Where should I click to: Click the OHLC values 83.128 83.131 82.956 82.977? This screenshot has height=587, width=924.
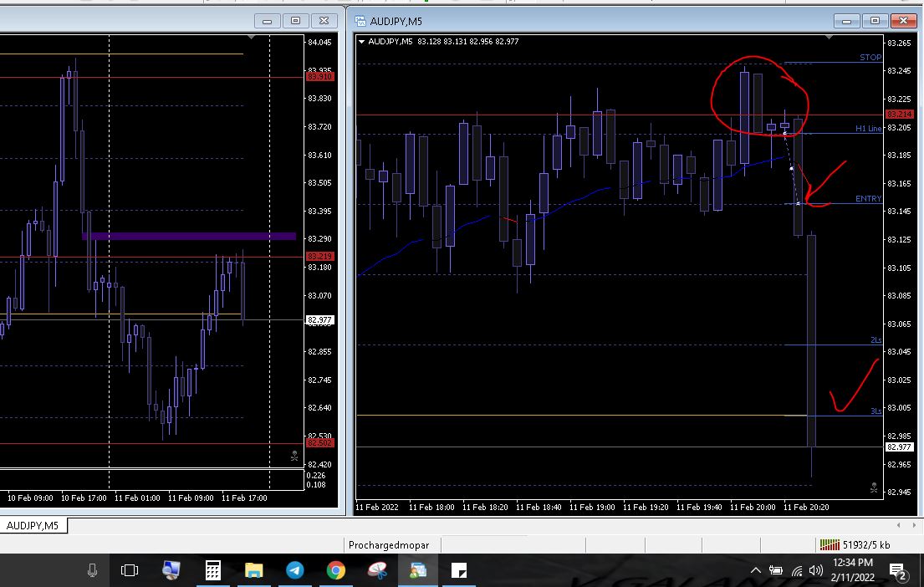pyautogui.click(x=468, y=41)
